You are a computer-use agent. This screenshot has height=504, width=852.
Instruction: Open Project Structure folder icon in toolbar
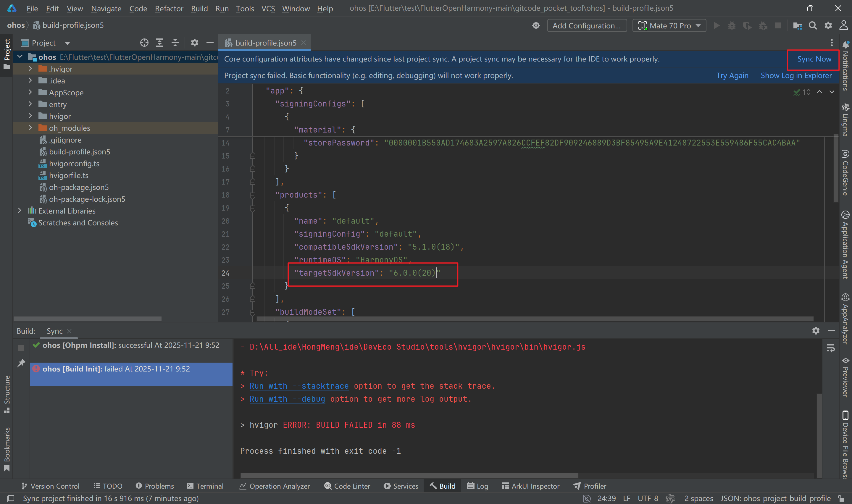797,25
